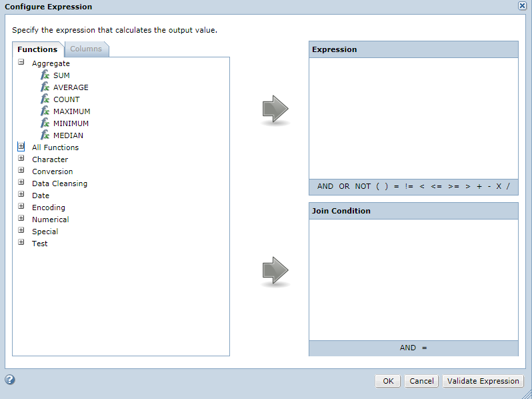
Task: Expand the Date group
Action: [21, 194]
